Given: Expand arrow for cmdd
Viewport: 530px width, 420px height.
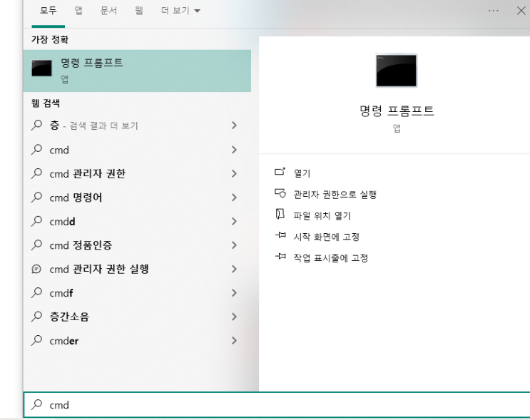Looking at the screenshot, I should (234, 221).
